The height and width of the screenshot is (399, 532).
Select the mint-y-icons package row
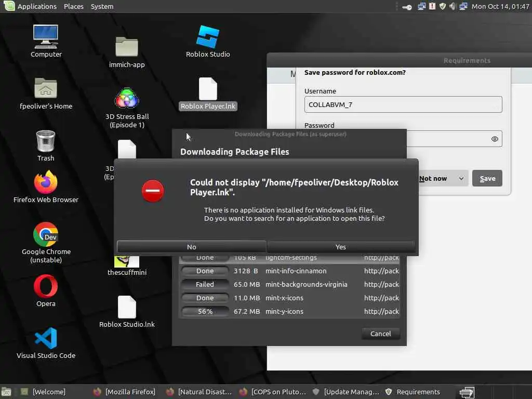click(289, 311)
